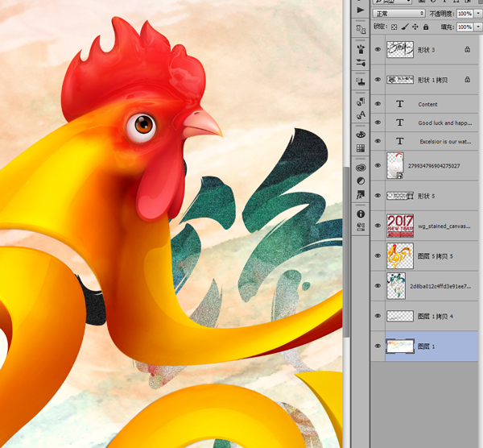This screenshot has width=483, height=448.
Task: Open the Color palette panel icon
Action: pyautogui.click(x=361, y=135)
